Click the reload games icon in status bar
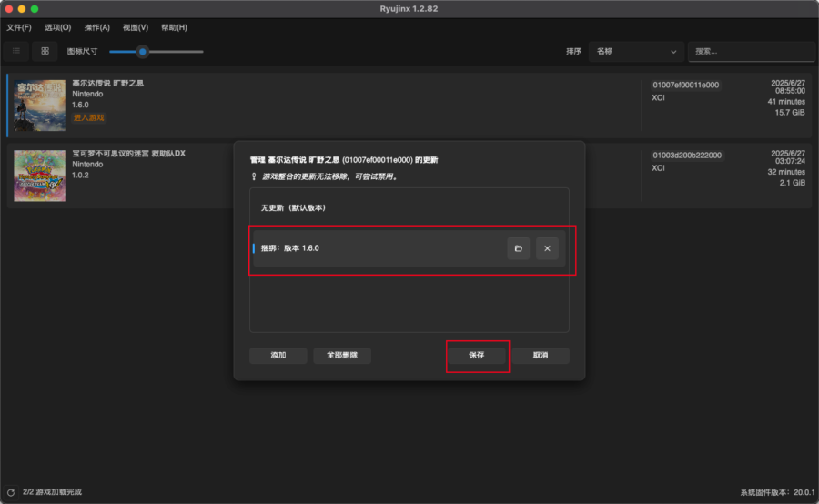The image size is (819, 504). [x=10, y=492]
